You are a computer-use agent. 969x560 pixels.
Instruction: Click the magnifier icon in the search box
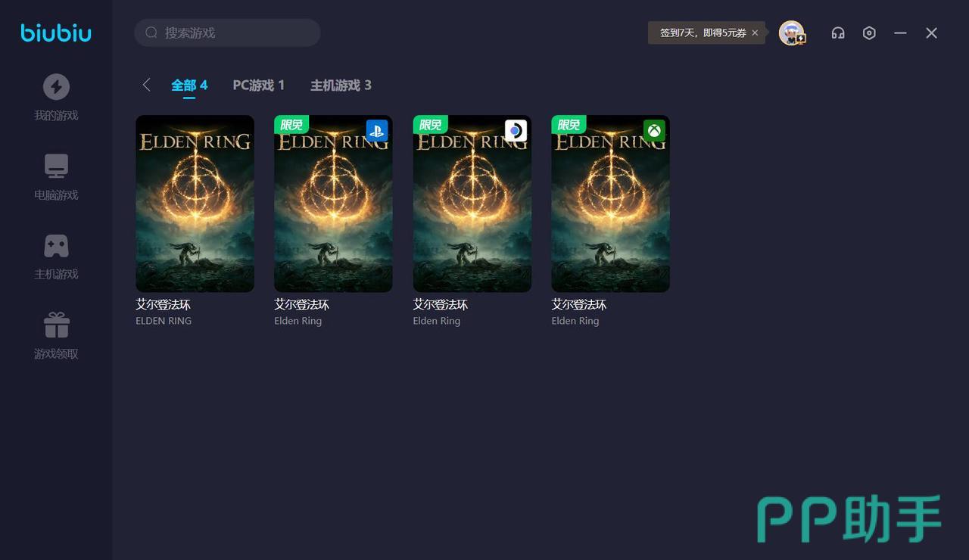[x=151, y=33]
